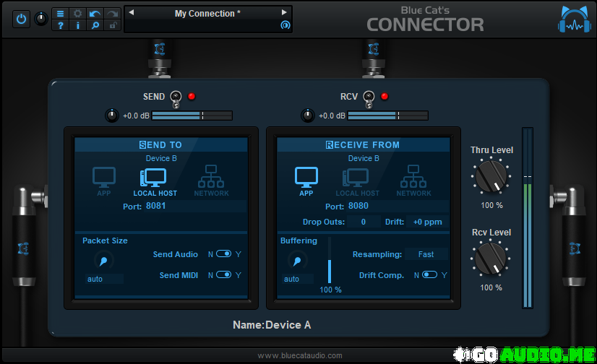Click the Send To port 8081 field

point(156,207)
